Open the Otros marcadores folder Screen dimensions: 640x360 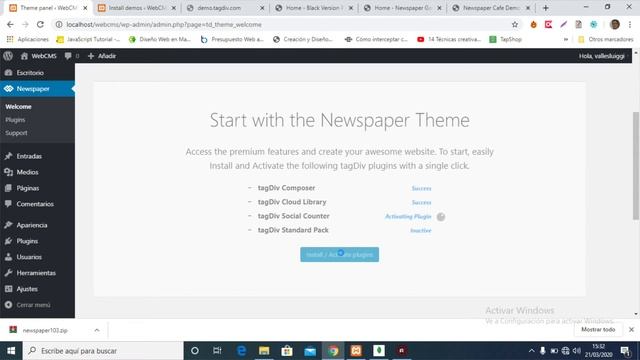pyautogui.click(x=606, y=39)
